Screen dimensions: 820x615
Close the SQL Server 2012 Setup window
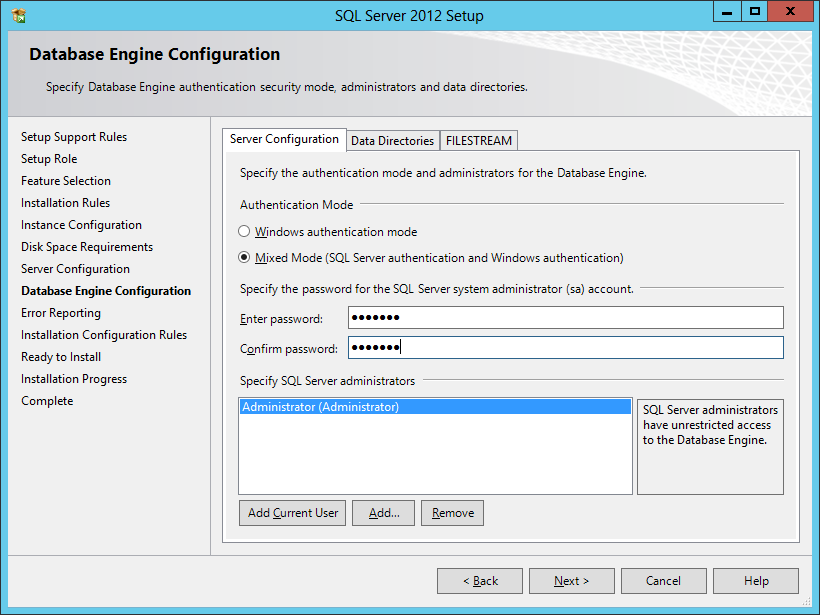(792, 12)
